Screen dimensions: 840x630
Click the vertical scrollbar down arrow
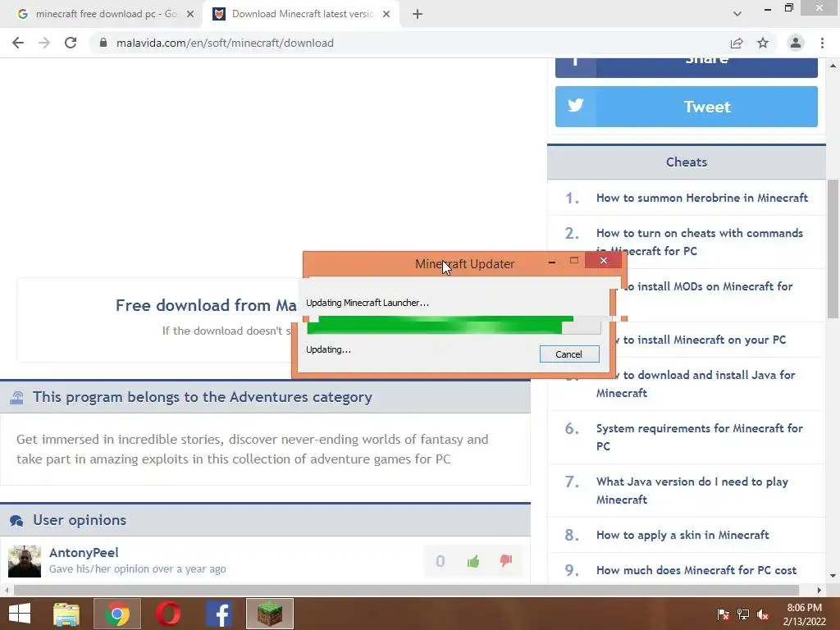(x=833, y=576)
